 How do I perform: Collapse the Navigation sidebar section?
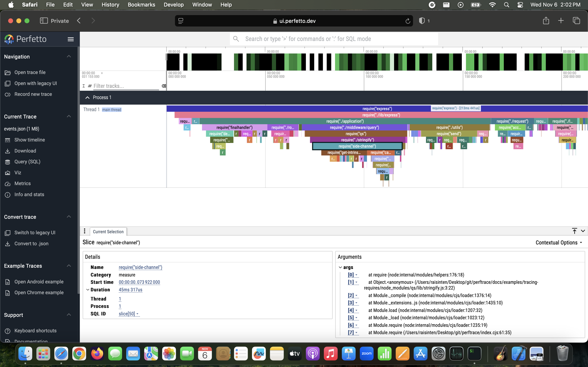pyautogui.click(x=69, y=56)
